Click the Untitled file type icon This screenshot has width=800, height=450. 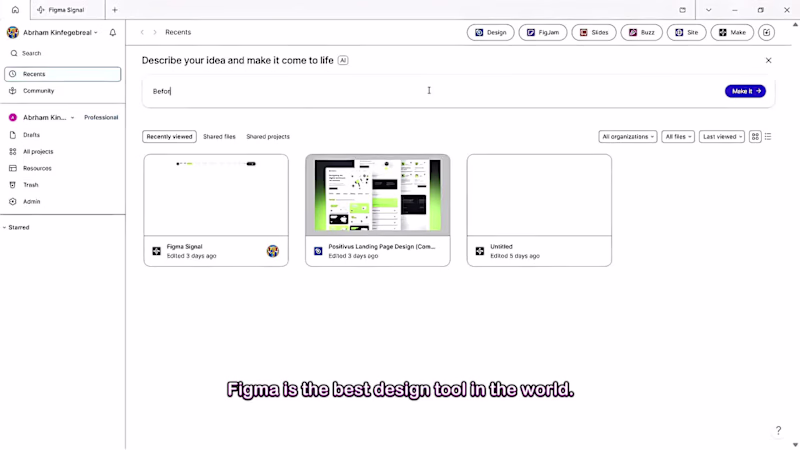pos(480,251)
